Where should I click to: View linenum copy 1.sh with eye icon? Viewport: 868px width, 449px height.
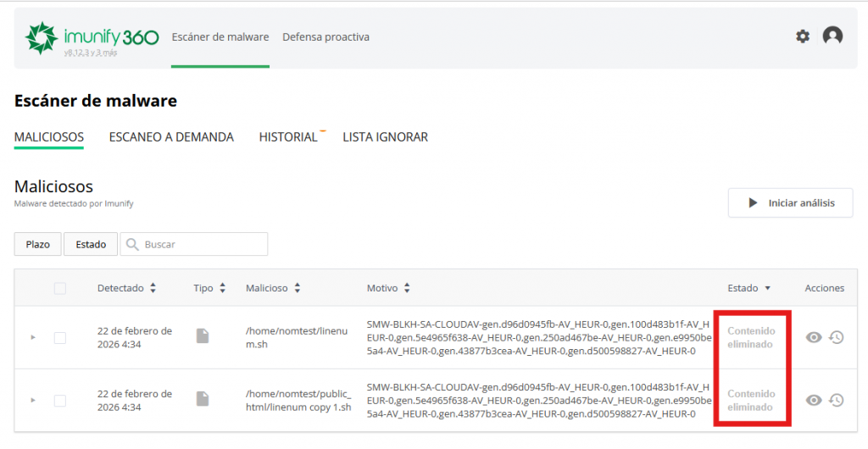814,400
